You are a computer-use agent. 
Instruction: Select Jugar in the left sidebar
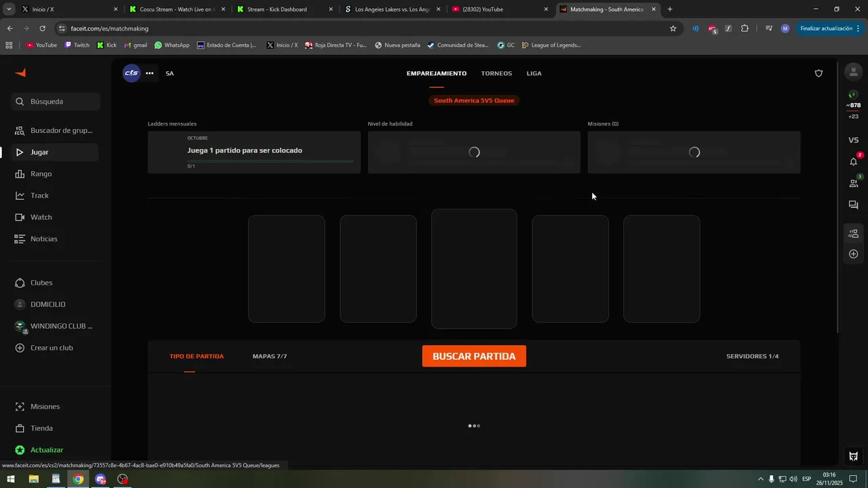point(56,152)
